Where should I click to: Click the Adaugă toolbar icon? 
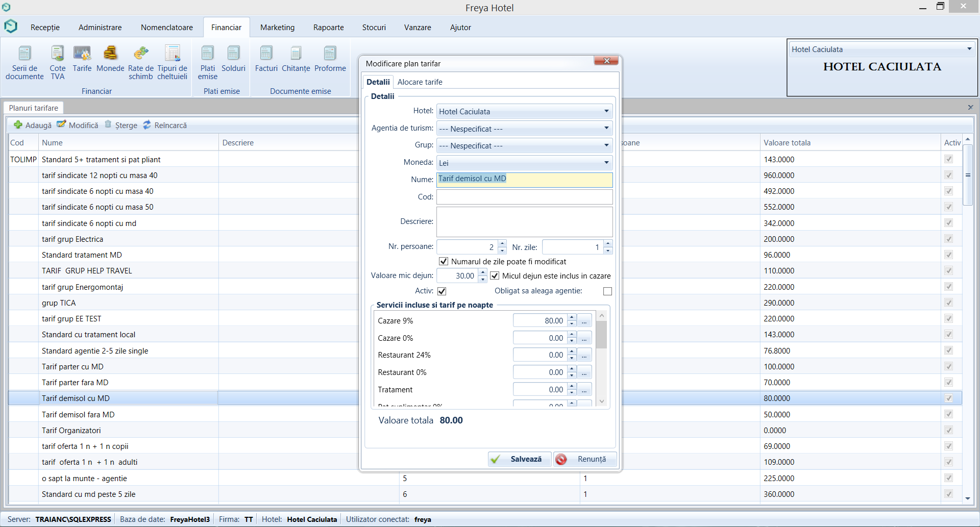(18, 125)
